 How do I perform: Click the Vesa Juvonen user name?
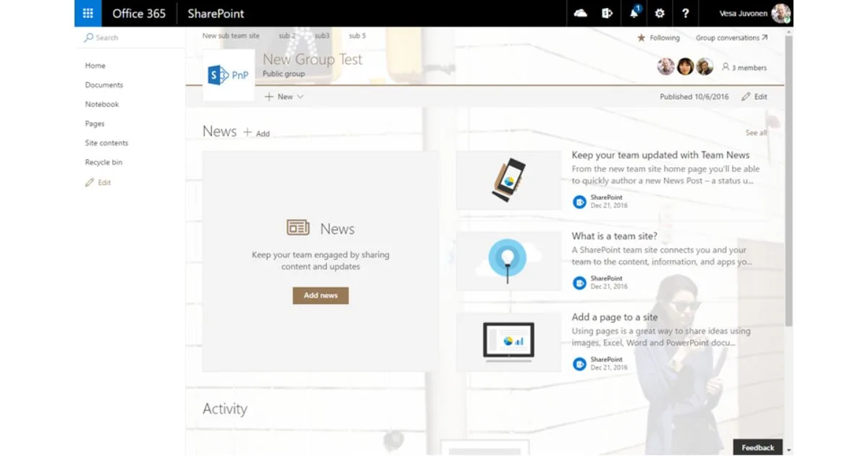[x=743, y=13]
